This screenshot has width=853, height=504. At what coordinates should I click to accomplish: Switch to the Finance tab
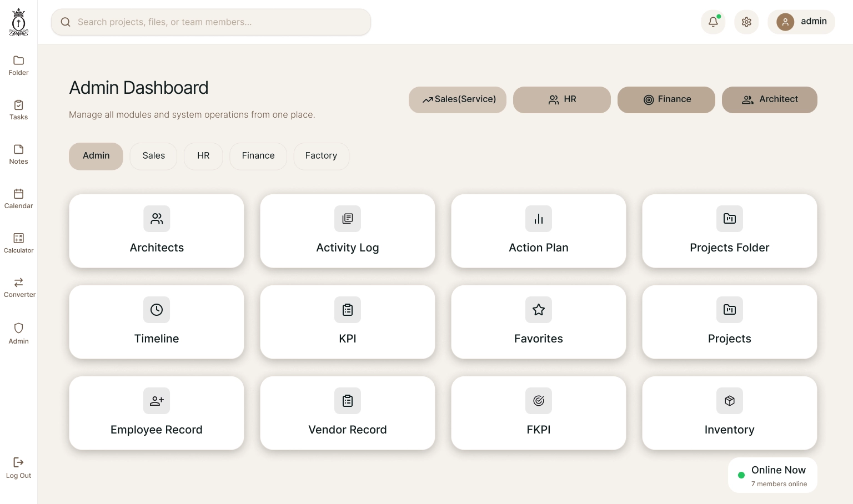click(258, 156)
